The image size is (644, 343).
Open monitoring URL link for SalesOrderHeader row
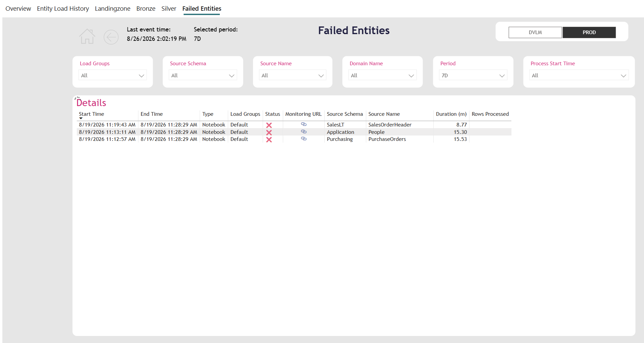pyautogui.click(x=304, y=124)
